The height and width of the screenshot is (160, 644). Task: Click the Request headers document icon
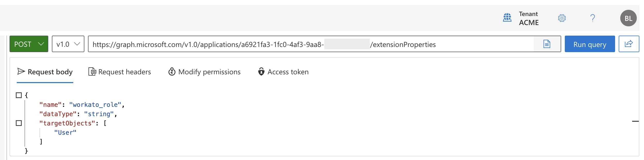92,72
